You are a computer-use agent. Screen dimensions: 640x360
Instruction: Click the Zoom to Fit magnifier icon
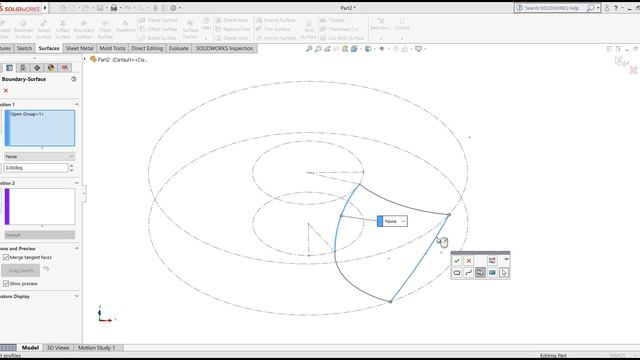coord(309,49)
